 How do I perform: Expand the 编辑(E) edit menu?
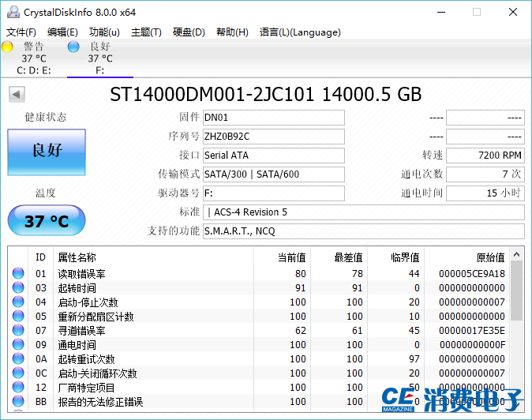click(x=62, y=32)
